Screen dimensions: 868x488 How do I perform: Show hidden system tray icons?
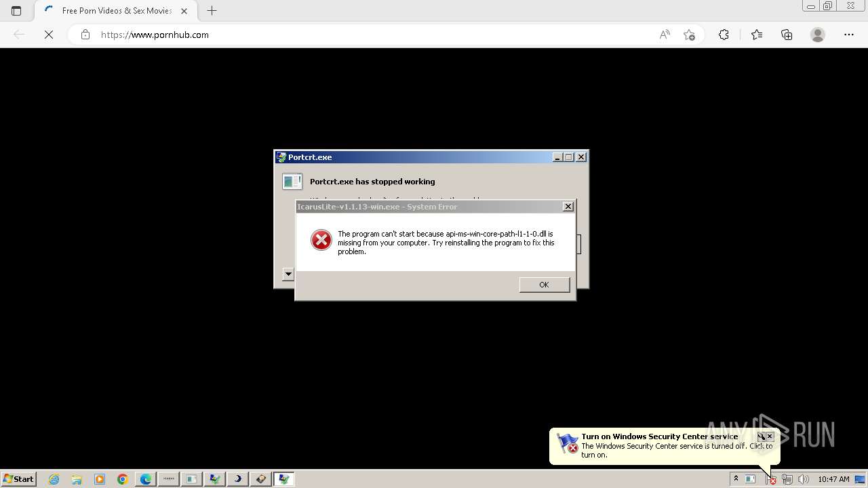(x=736, y=479)
